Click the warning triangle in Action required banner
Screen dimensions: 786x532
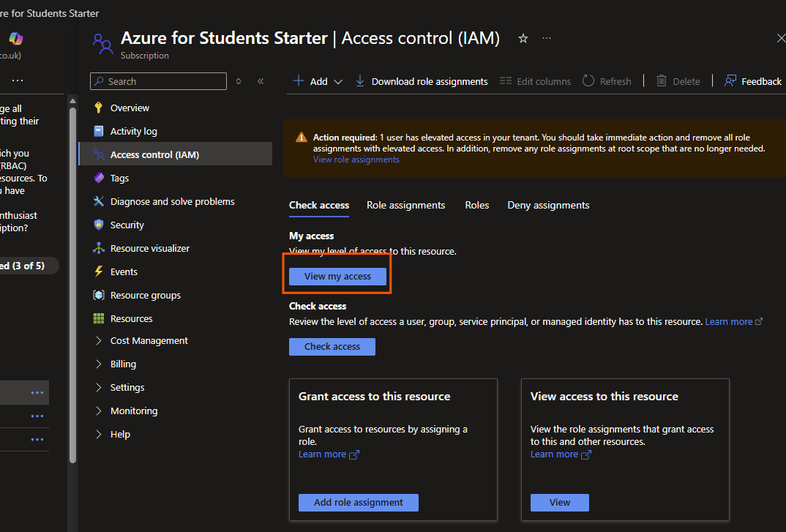302,138
